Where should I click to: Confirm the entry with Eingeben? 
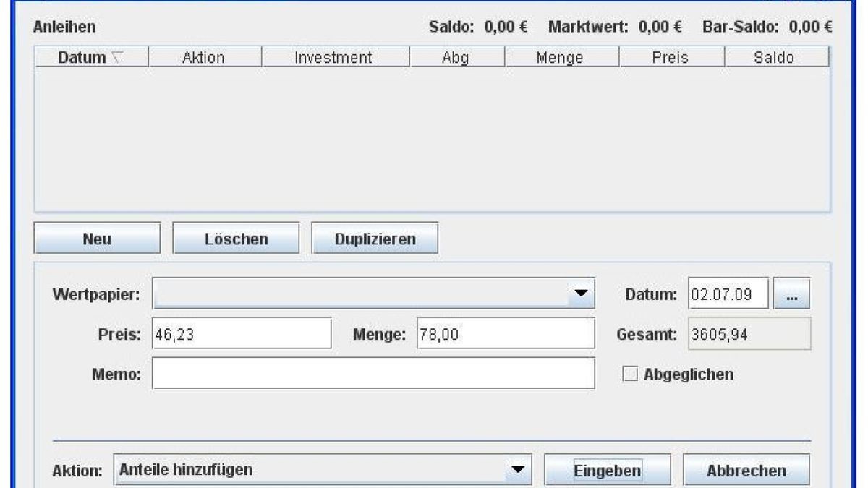(608, 469)
